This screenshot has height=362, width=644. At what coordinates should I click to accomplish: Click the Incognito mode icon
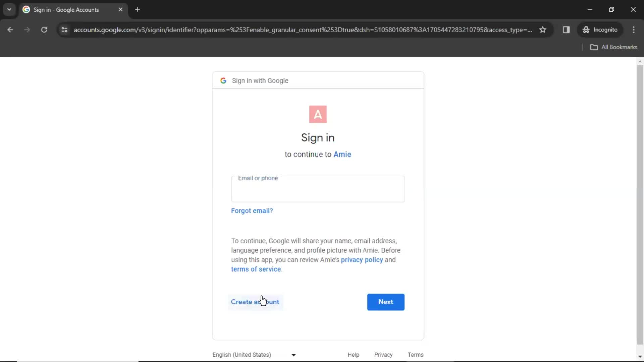(586, 29)
